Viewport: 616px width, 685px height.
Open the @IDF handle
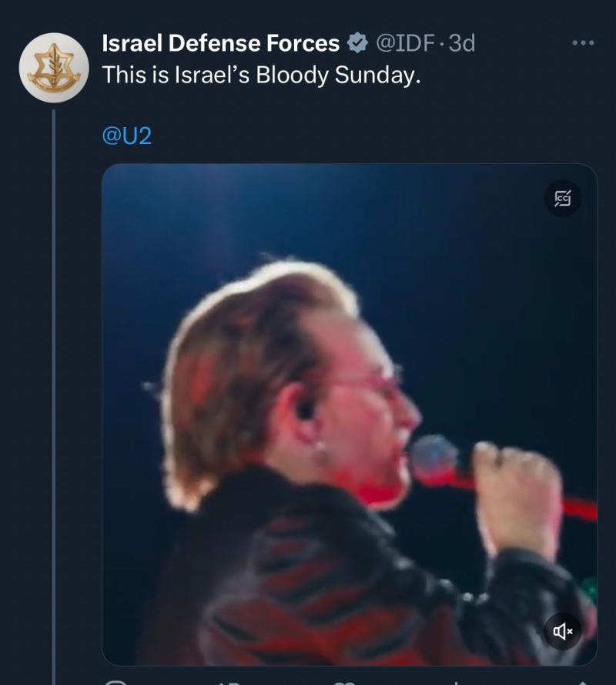tap(406, 44)
